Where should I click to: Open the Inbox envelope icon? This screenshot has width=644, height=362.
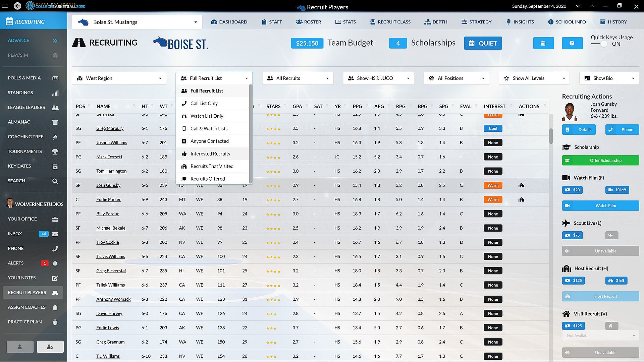coord(55,234)
